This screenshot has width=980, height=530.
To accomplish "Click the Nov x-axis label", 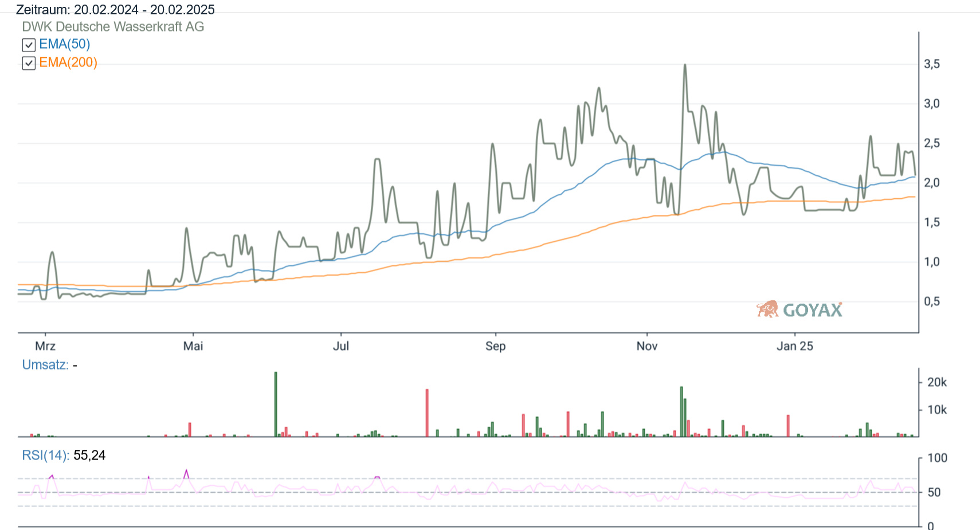I will coord(647,346).
